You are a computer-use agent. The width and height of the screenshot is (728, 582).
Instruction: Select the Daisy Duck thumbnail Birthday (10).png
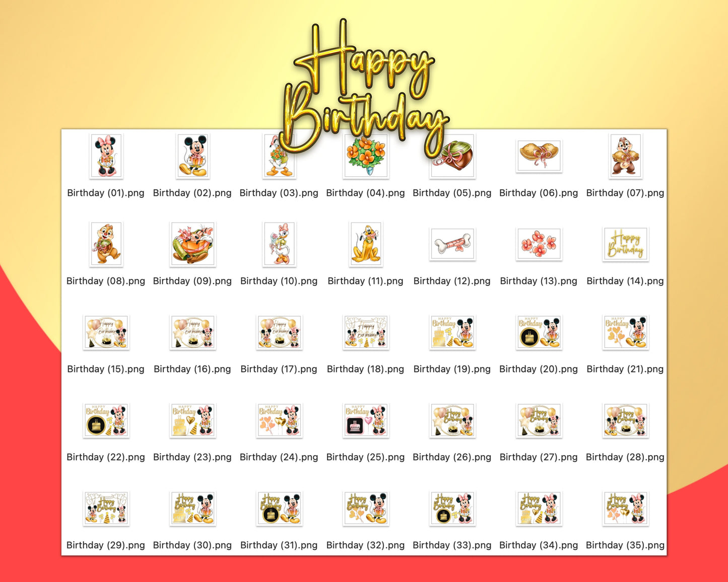tap(279, 244)
